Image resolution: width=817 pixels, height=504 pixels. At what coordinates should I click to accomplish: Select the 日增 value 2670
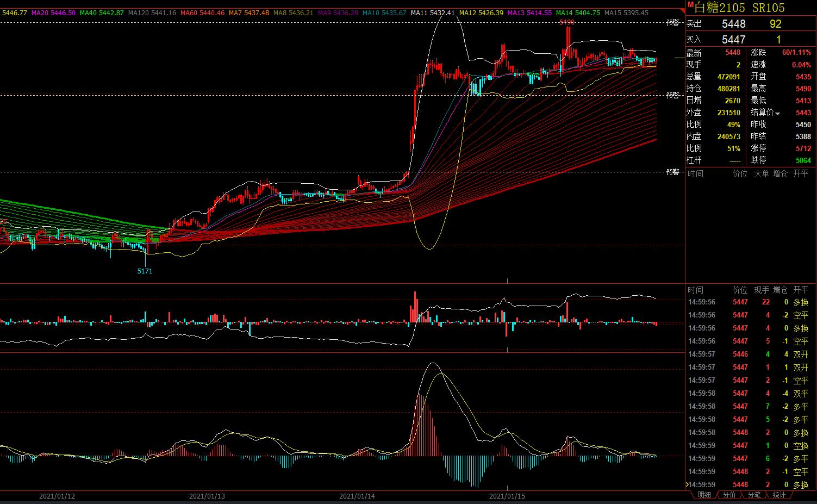coord(733,101)
